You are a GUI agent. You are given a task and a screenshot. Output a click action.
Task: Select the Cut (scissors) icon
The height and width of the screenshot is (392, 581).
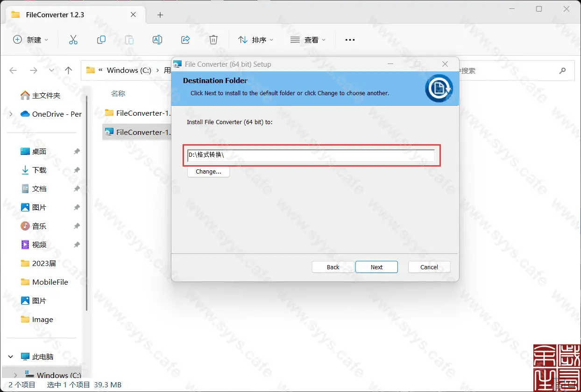(73, 40)
